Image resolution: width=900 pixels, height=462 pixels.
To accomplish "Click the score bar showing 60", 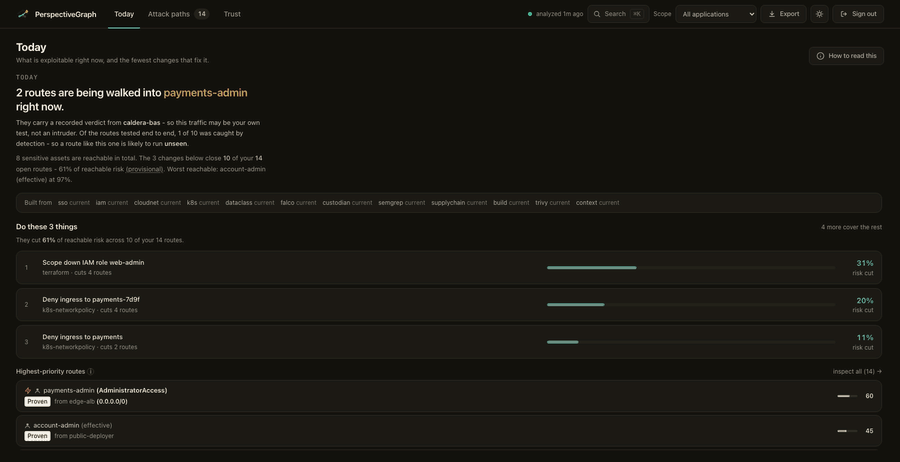I will [x=847, y=396].
